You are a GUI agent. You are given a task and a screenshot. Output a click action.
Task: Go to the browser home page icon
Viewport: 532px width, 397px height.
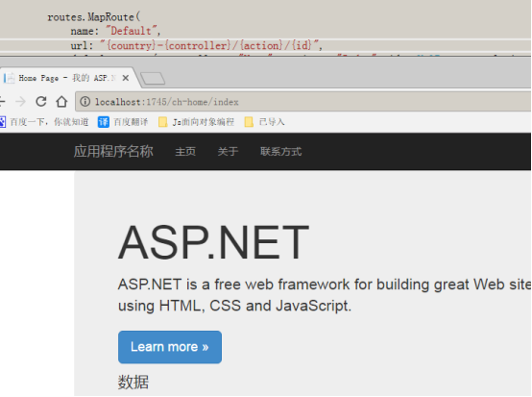(x=61, y=102)
